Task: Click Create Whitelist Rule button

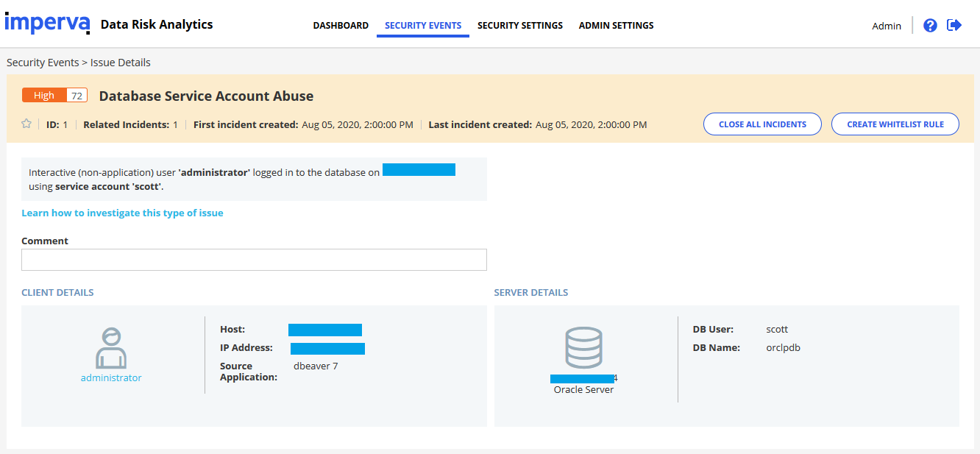Action: (x=895, y=124)
